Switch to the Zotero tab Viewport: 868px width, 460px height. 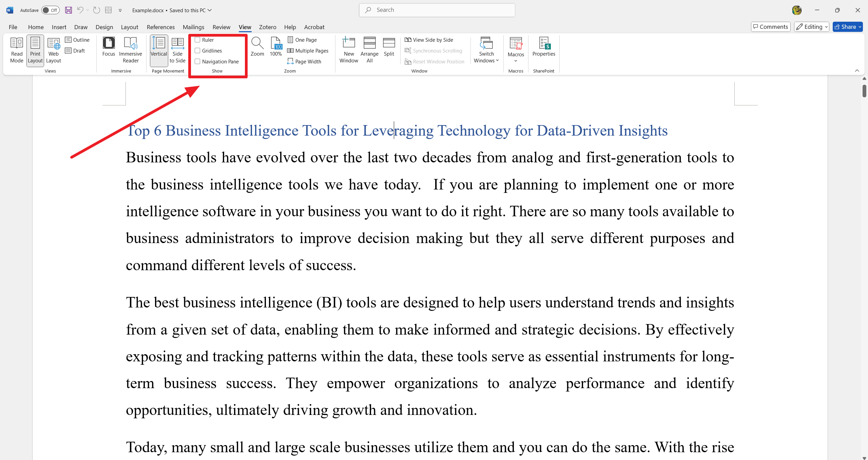tap(268, 27)
